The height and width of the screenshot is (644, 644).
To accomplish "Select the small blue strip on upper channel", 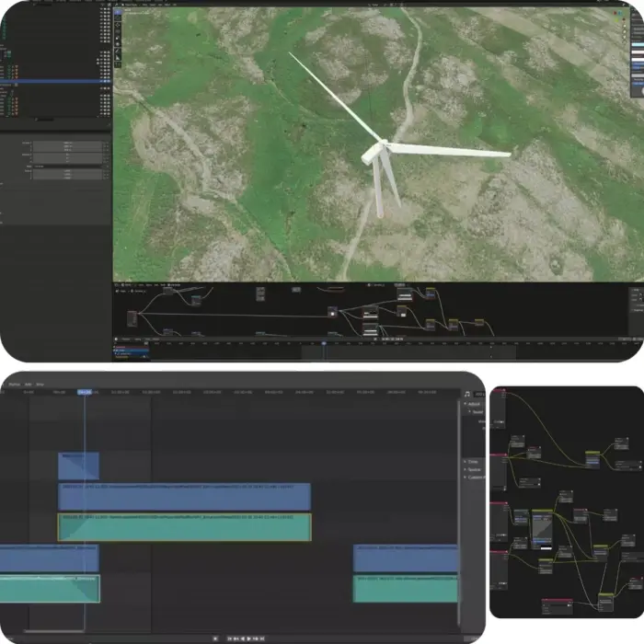I will point(78,466).
